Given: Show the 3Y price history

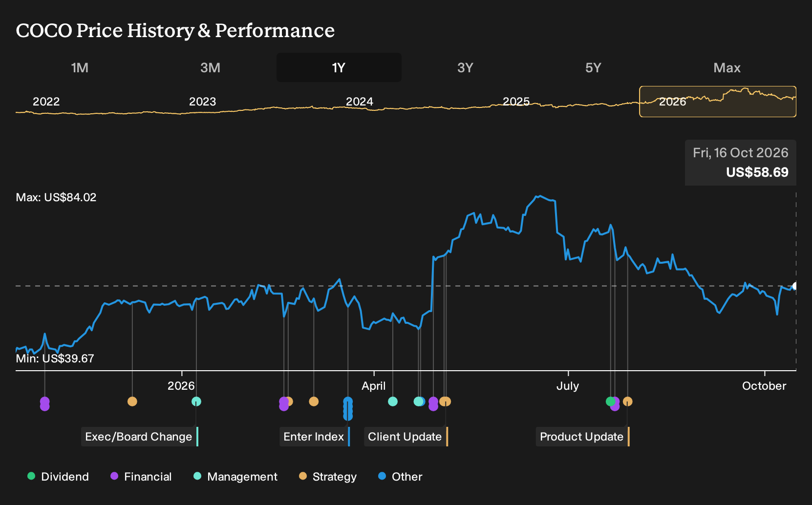Looking at the screenshot, I should pyautogui.click(x=465, y=67).
